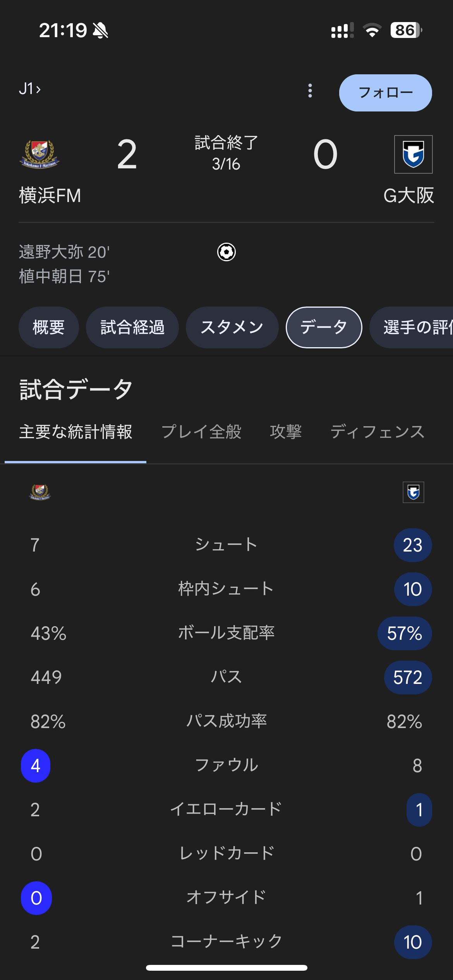Open the three-dot more options menu
Viewport: 453px width, 980px height.
point(310,91)
